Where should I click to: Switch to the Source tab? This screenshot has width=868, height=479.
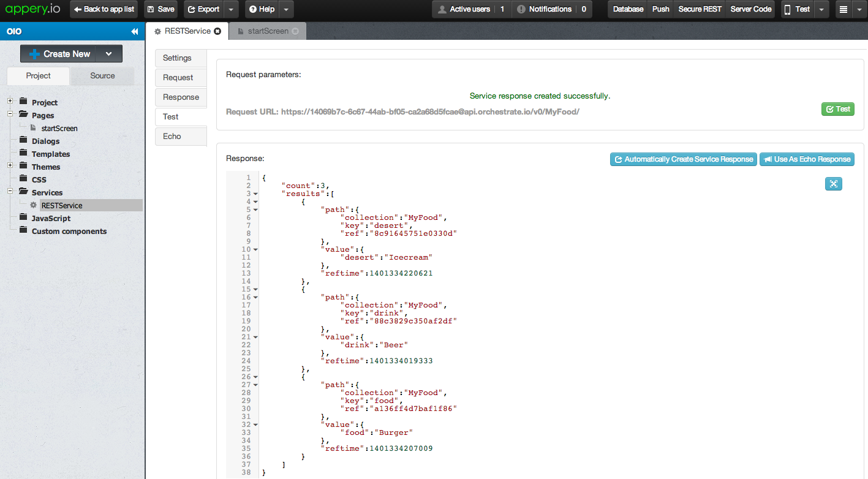coord(102,76)
